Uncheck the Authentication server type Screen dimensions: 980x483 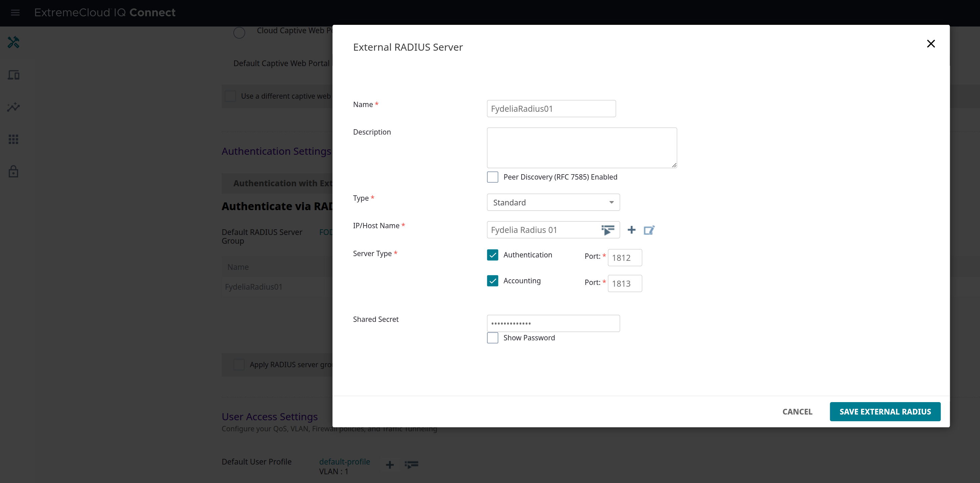click(x=493, y=255)
